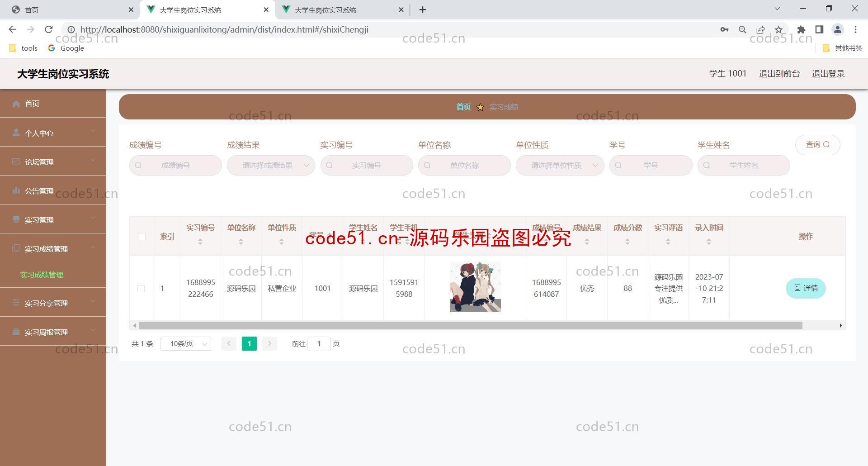The width and height of the screenshot is (868, 466).
Task: Click page number 1 in pagination
Action: click(x=249, y=344)
